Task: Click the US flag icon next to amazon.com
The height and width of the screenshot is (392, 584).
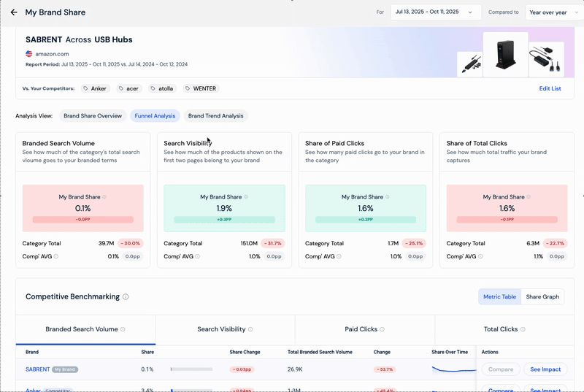Action: 28,53
